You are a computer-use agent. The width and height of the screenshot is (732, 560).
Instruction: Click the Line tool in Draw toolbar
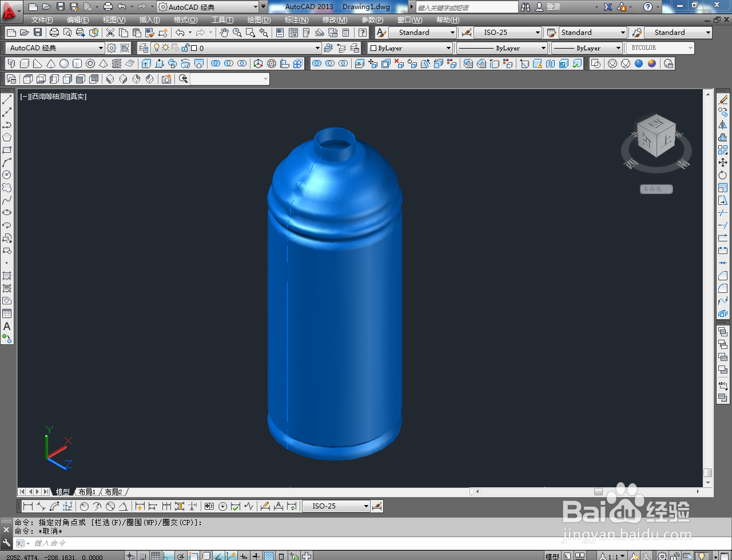tap(7, 100)
